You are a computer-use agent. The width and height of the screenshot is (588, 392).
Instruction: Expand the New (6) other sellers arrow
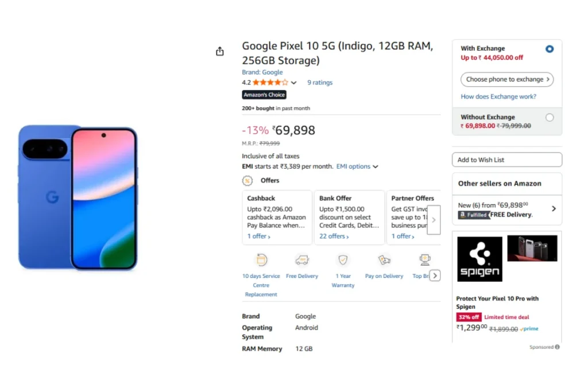point(554,209)
